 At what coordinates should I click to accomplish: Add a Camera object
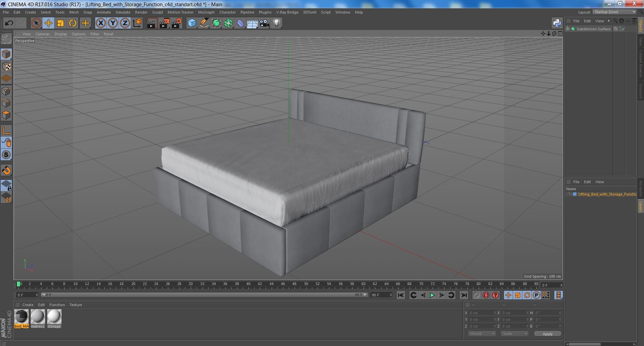click(264, 23)
